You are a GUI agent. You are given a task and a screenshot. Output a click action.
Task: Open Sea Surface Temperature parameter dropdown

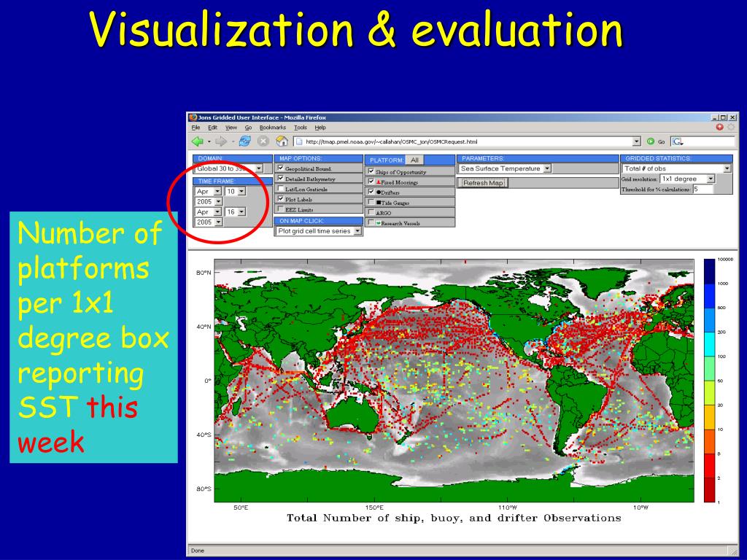505,168
